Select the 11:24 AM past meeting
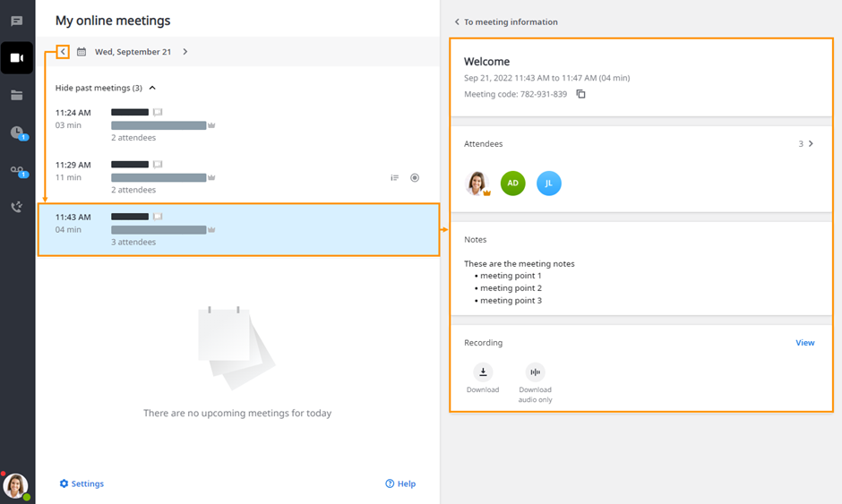The image size is (842, 504). [x=238, y=125]
